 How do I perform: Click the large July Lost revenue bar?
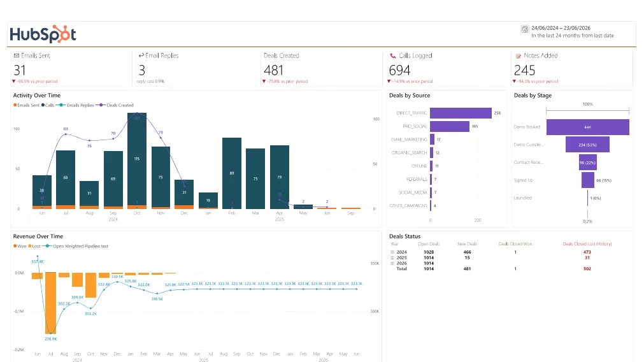click(x=50, y=303)
